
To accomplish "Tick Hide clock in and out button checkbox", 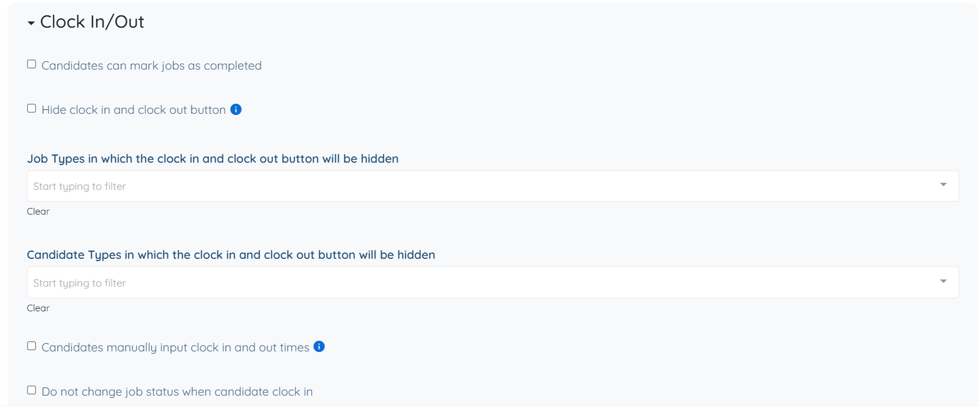I will point(32,108).
